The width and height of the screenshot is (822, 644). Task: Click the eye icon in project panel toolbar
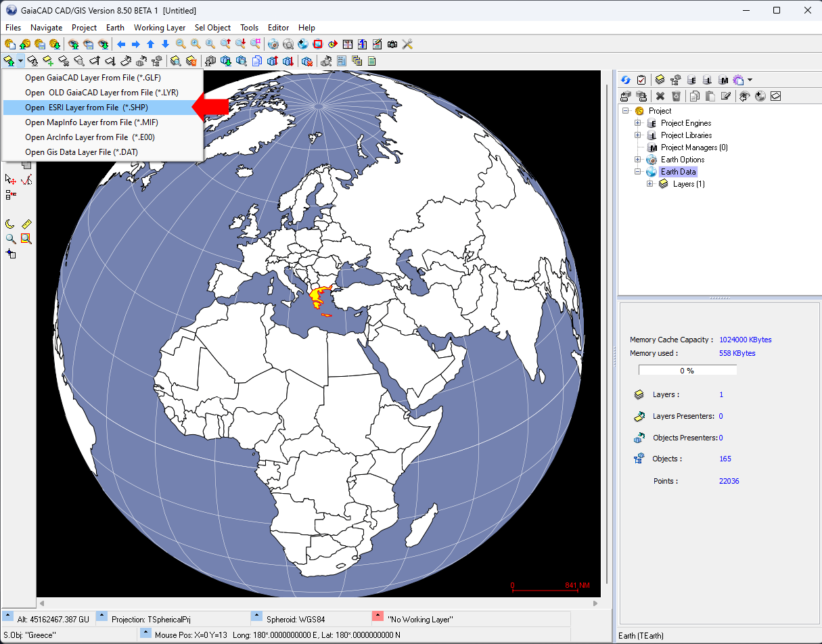(x=744, y=96)
